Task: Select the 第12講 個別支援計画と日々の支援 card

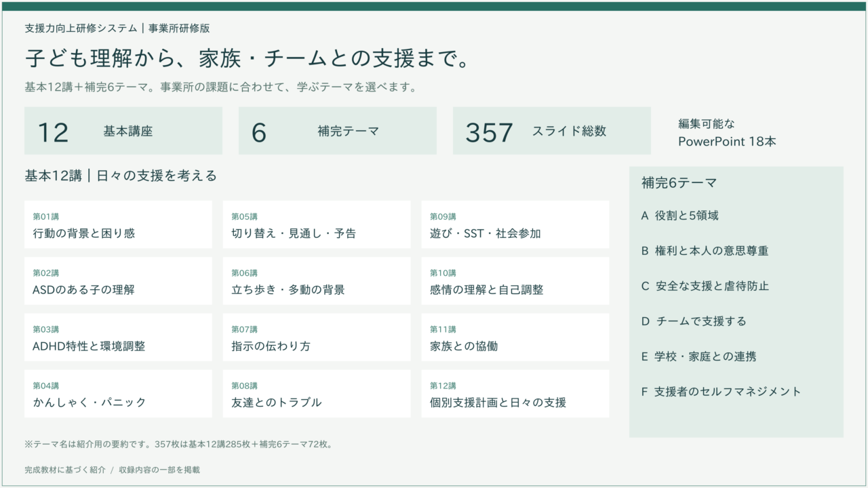Action: click(x=515, y=394)
